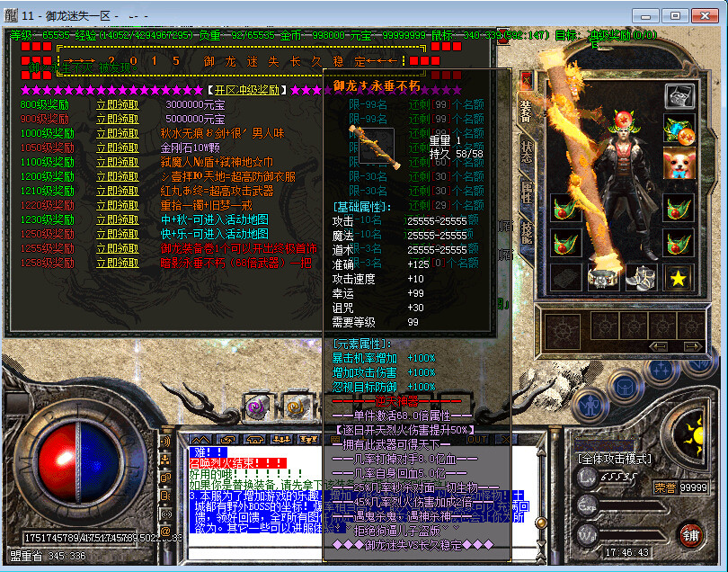Viewport: 728px width, 572px height.
Task: Toggle the broadcast signal icon beside chat
Action: click(x=164, y=514)
